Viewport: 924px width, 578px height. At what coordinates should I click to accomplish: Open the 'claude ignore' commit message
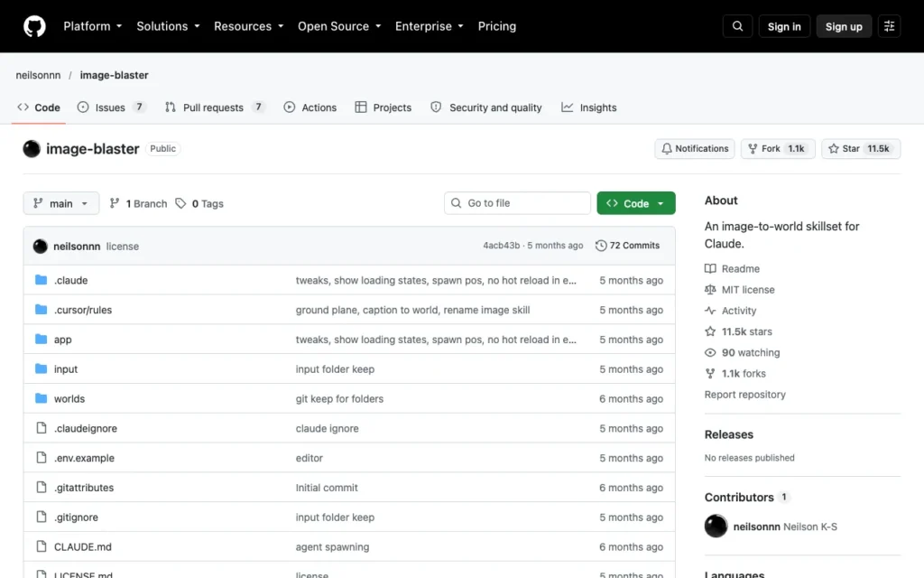(x=327, y=428)
